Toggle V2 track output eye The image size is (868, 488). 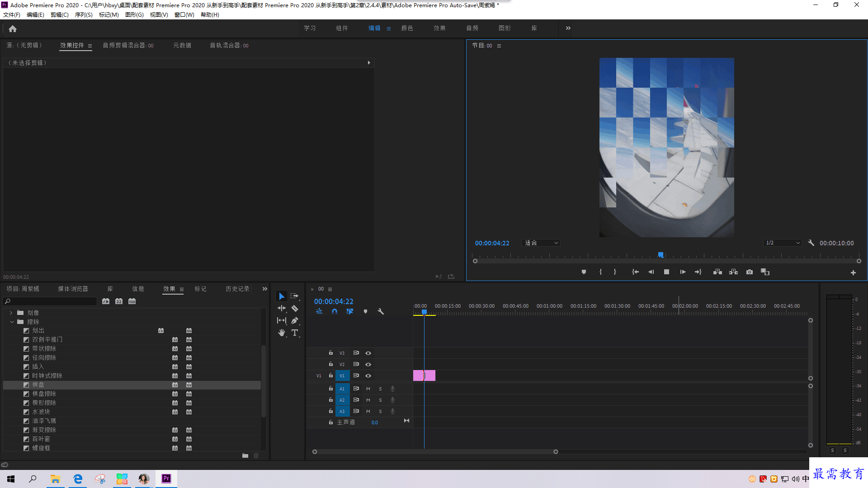coord(368,364)
